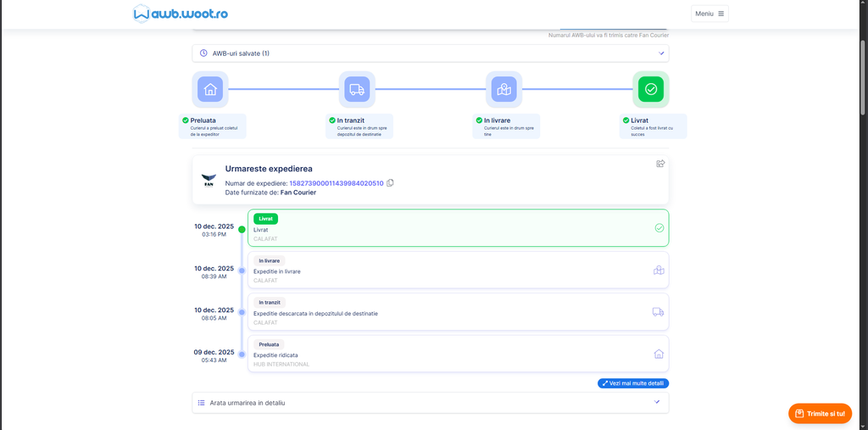Image resolution: width=868 pixels, height=430 pixels.
Task: Click the chevron of Arata urmarirea in detaliu
Action: [x=657, y=402]
